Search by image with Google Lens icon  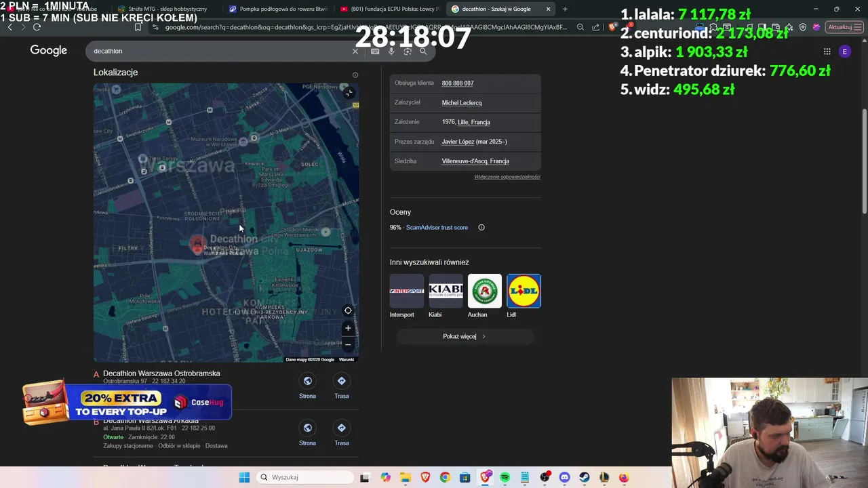pyautogui.click(x=408, y=52)
